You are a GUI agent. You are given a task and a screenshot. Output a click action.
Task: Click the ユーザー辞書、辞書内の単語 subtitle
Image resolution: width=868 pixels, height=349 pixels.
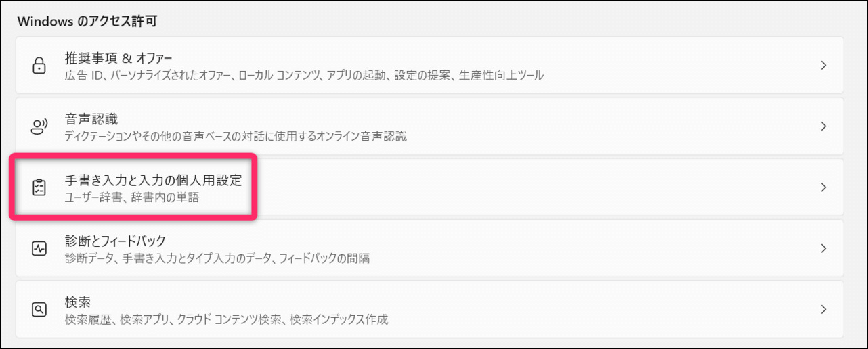click(131, 198)
